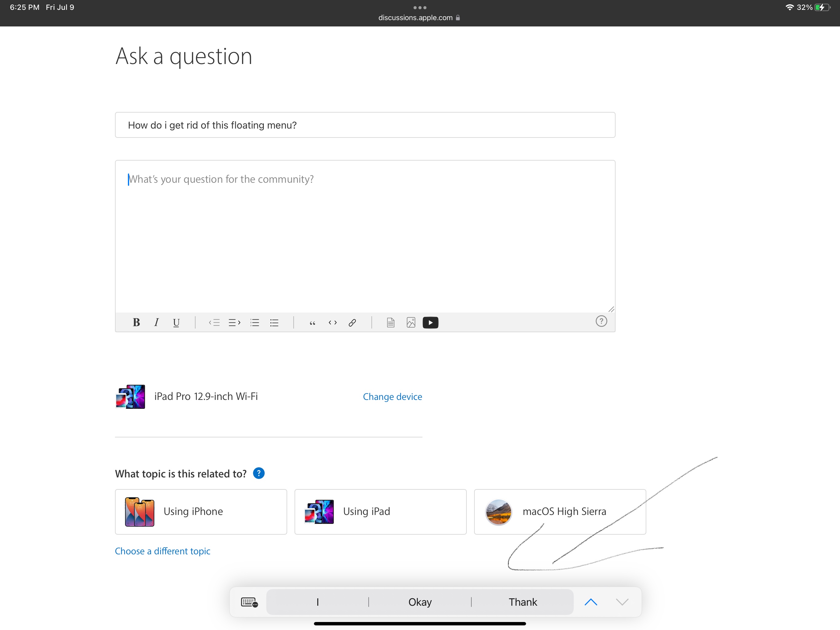Decrease indent of the text

[214, 323]
